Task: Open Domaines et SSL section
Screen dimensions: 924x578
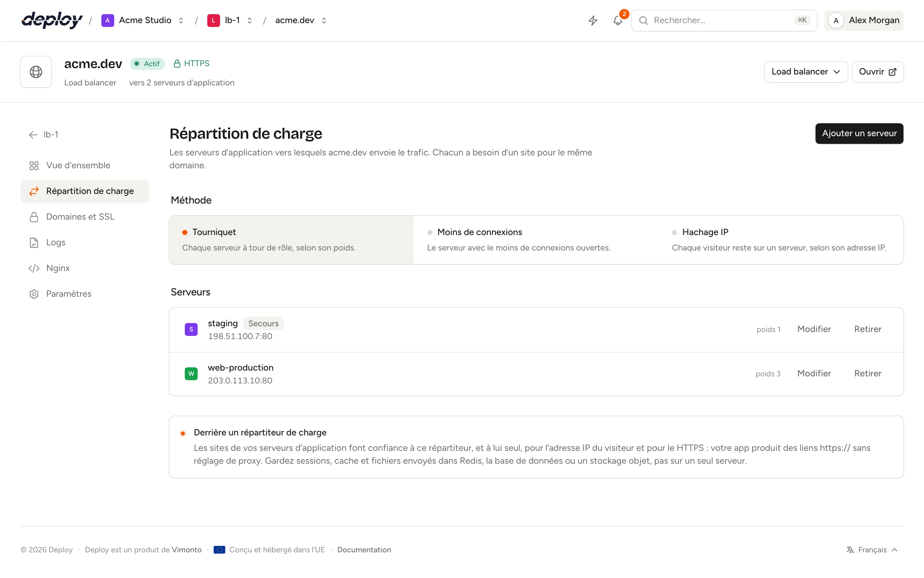Action: point(85,217)
